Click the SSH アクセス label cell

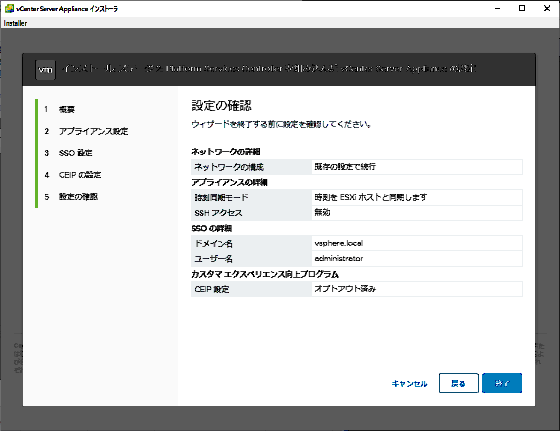(251, 213)
